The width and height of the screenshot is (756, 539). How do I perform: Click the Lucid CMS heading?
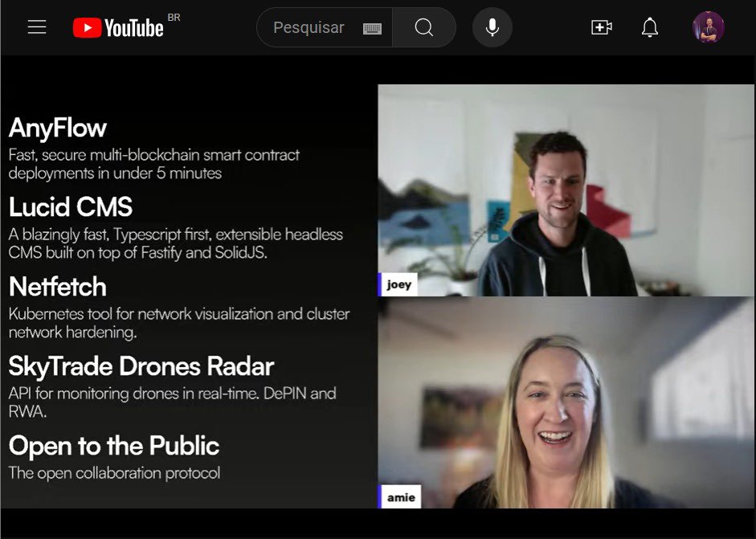click(x=71, y=207)
